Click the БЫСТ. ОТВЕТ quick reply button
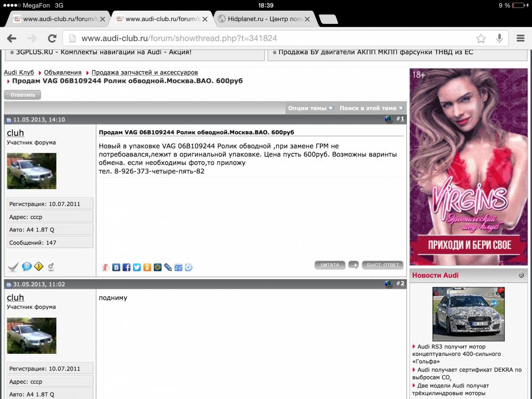 click(x=383, y=265)
